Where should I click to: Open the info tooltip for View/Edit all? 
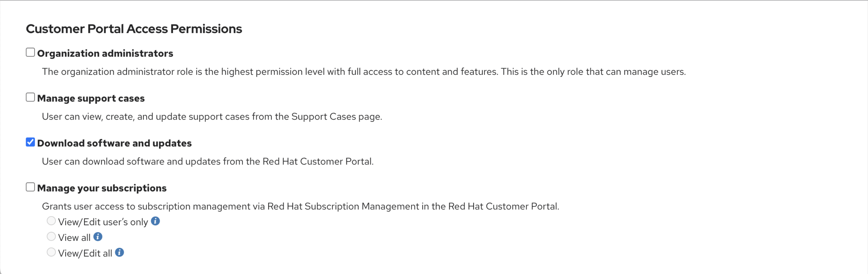point(119,252)
